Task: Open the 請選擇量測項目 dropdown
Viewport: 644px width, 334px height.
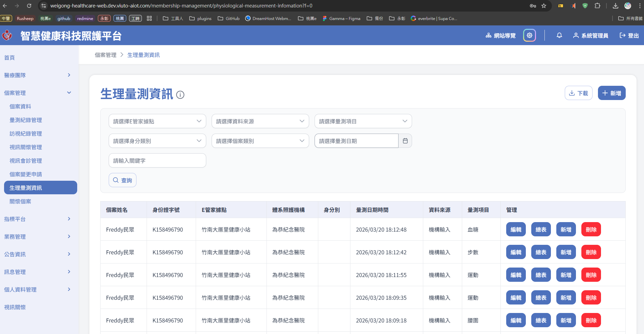Action: [x=363, y=121]
